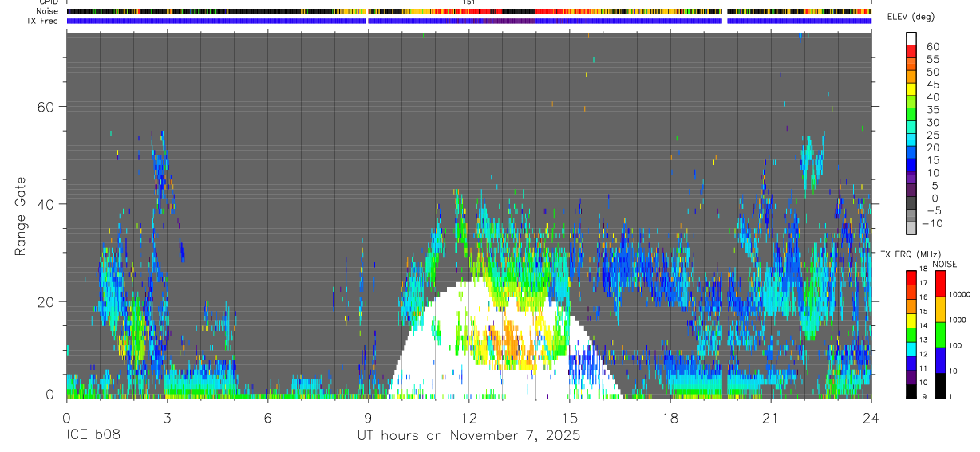Click the UT hour tick label 24

[871, 417]
